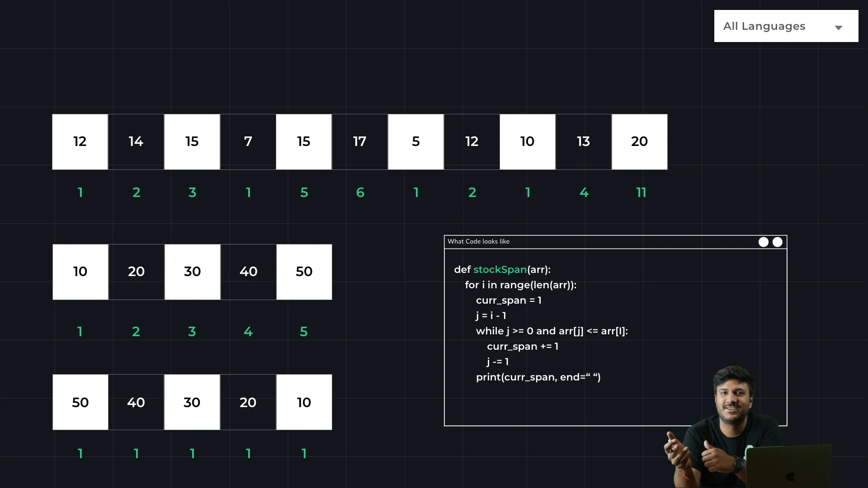The width and height of the screenshot is (868, 488).
Task: Click the left white circle in code window
Action: pyautogui.click(x=763, y=242)
